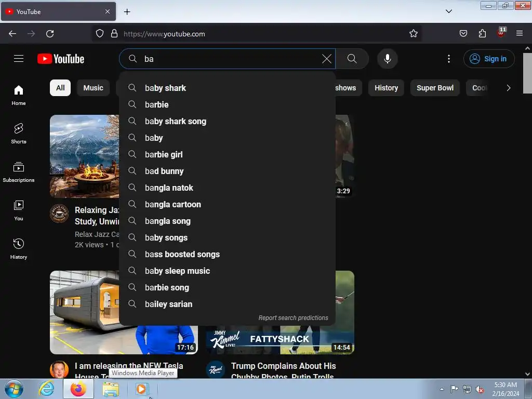Open the Kimmel Fattyshack video thumbnail

click(x=280, y=339)
